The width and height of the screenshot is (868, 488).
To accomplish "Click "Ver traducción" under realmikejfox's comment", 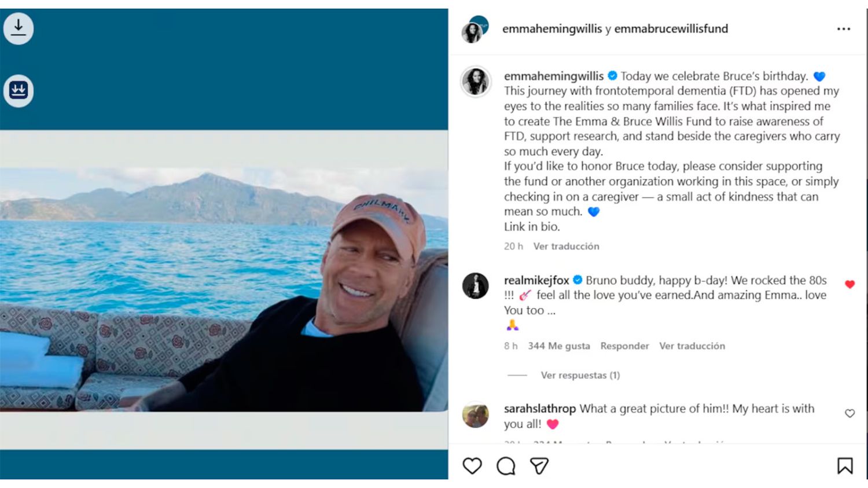I will point(692,346).
